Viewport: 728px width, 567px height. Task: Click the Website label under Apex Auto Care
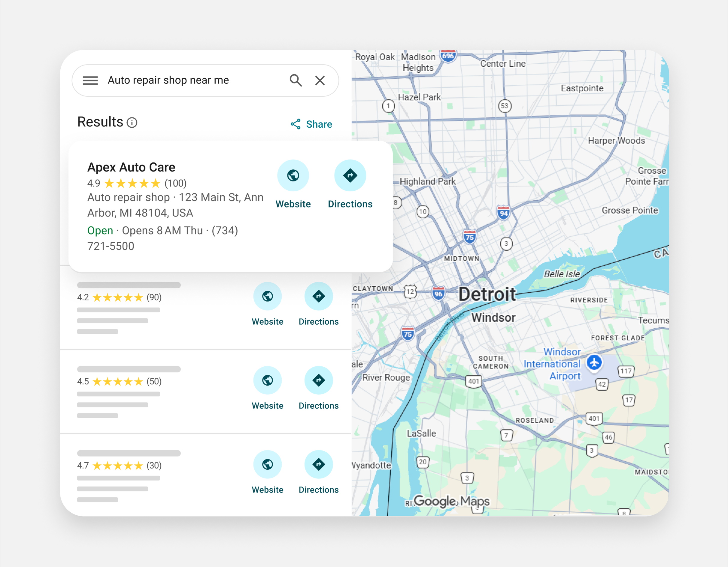pos(293,204)
